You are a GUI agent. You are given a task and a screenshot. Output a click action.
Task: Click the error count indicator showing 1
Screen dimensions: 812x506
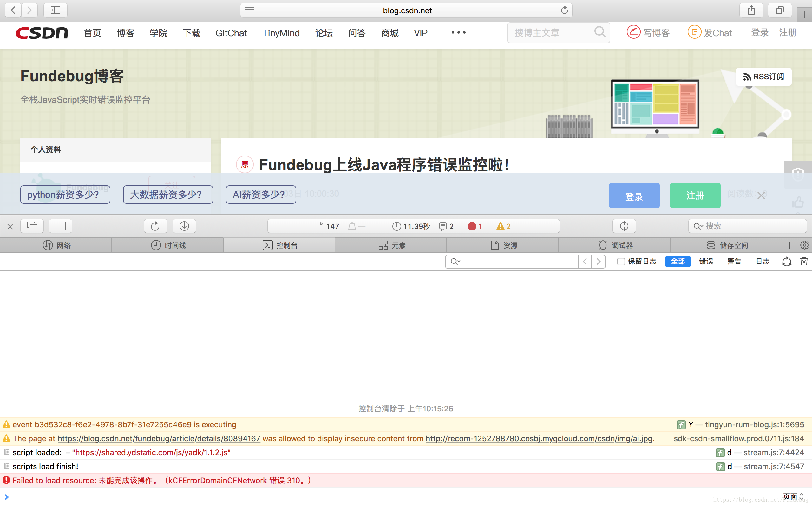point(475,226)
